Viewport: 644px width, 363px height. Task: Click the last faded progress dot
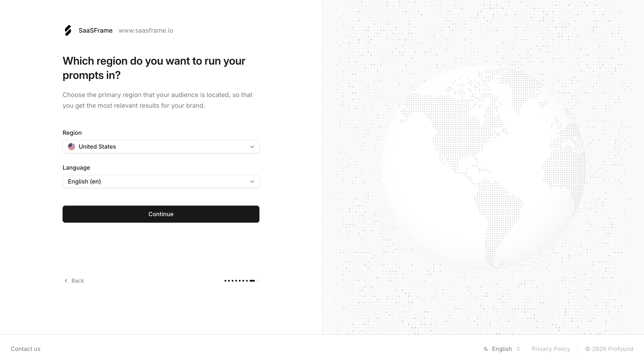[258, 281]
